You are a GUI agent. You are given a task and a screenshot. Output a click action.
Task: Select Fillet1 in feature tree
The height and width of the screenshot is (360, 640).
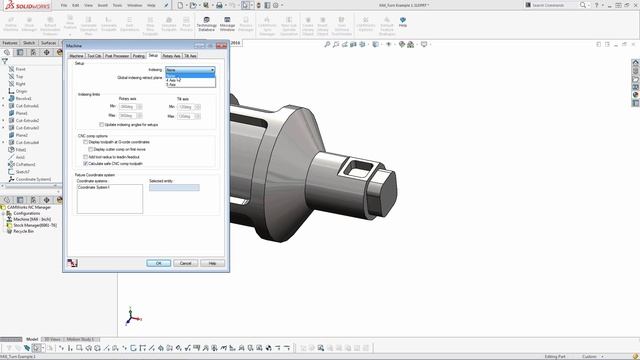click(x=21, y=150)
